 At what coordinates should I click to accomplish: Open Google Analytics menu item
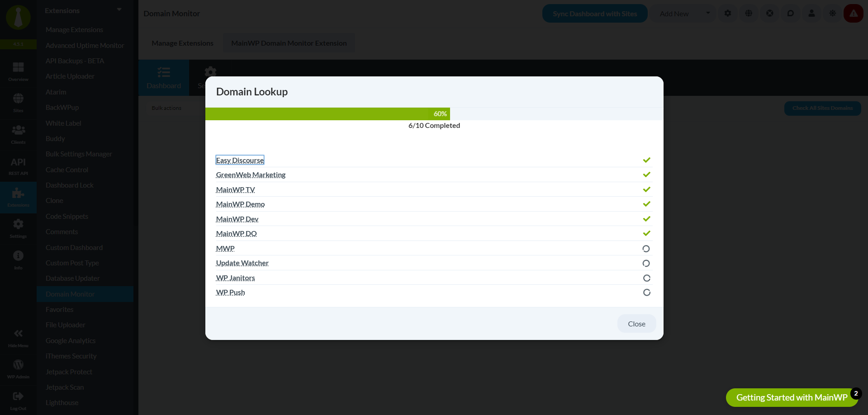(71, 340)
